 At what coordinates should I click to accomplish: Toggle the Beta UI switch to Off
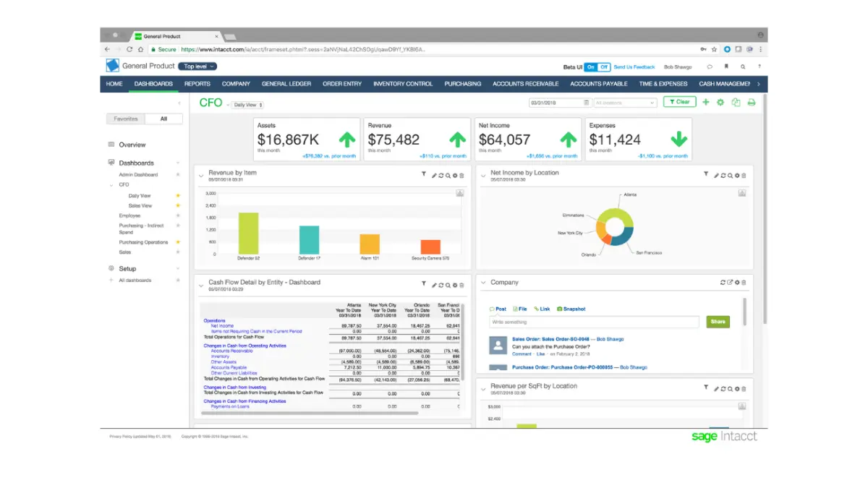[x=605, y=67]
